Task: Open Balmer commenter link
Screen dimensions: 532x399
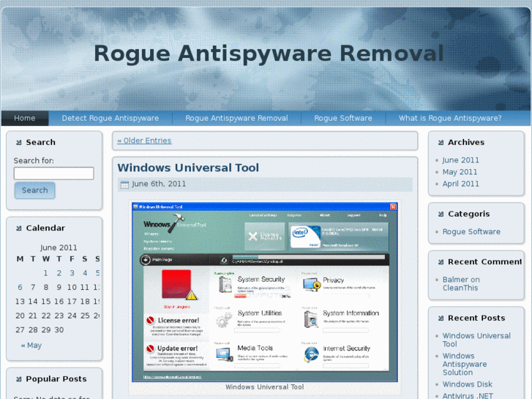Action: pyautogui.click(x=455, y=280)
